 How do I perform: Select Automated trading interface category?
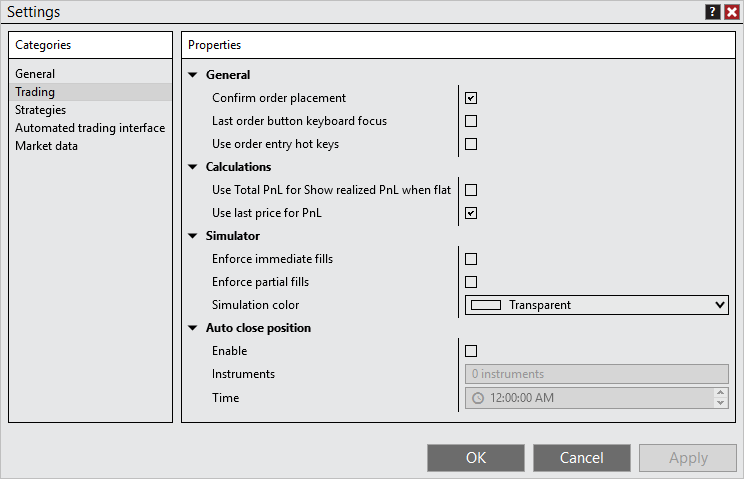click(90, 128)
